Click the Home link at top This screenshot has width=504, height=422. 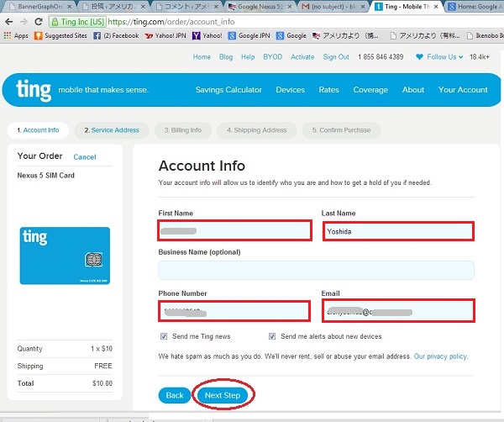point(202,57)
